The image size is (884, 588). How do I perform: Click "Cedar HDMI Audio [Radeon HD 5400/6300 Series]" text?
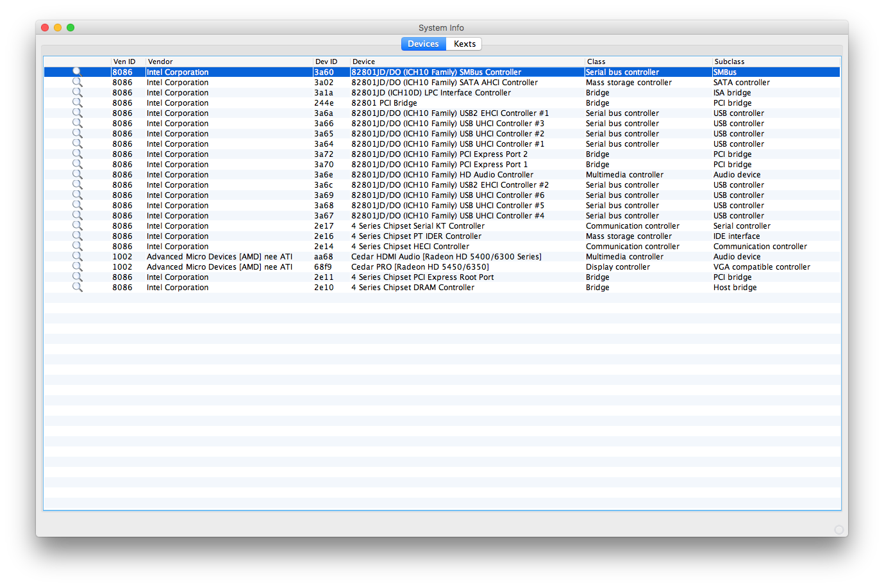click(446, 257)
